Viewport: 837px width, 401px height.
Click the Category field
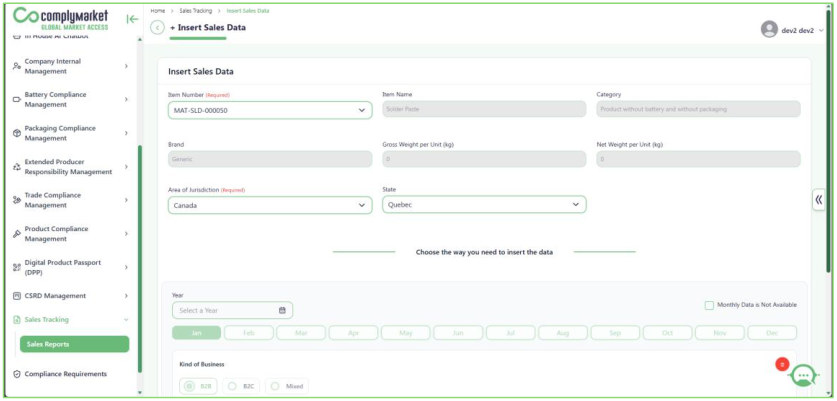698,109
